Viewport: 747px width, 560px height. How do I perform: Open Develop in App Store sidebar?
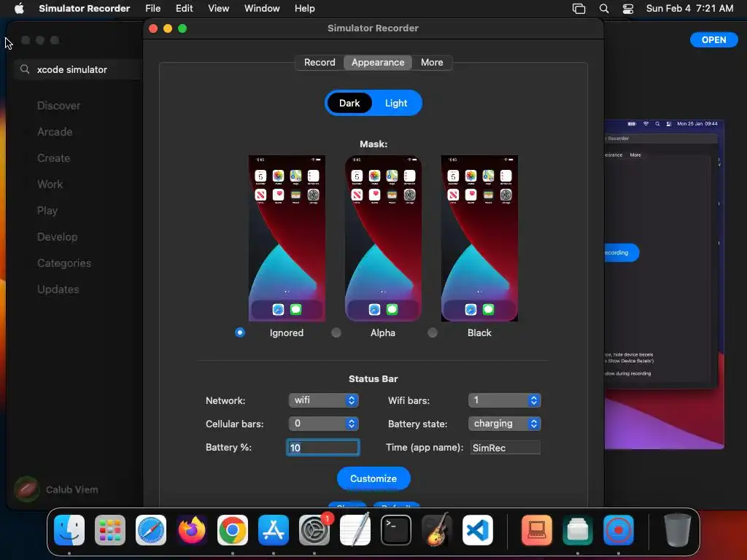click(x=57, y=237)
